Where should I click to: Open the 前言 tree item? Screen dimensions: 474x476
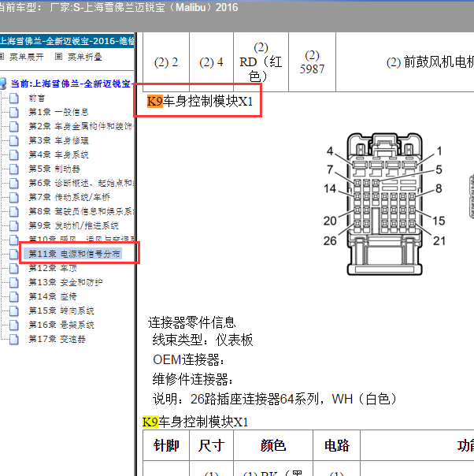pyautogui.click(x=37, y=98)
